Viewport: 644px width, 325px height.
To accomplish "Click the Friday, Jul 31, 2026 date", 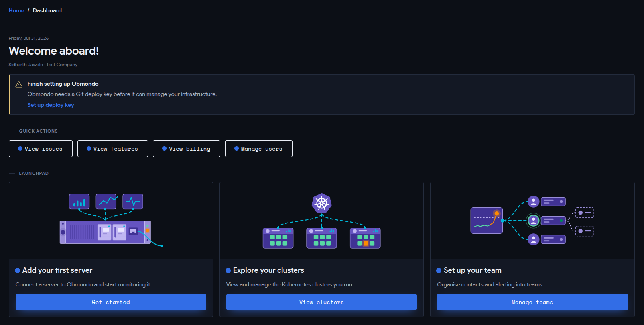I will [28, 38].
